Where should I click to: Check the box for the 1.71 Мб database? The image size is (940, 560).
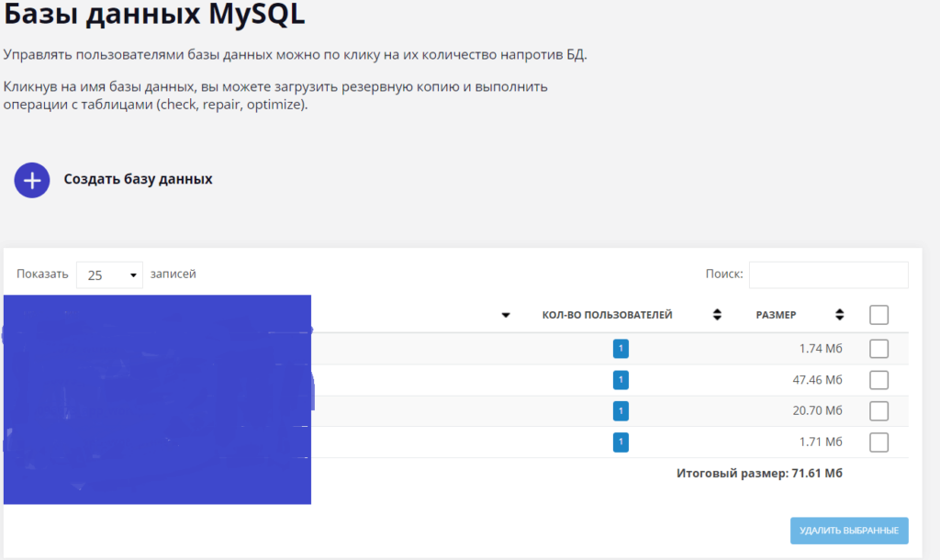coord(878,442)
